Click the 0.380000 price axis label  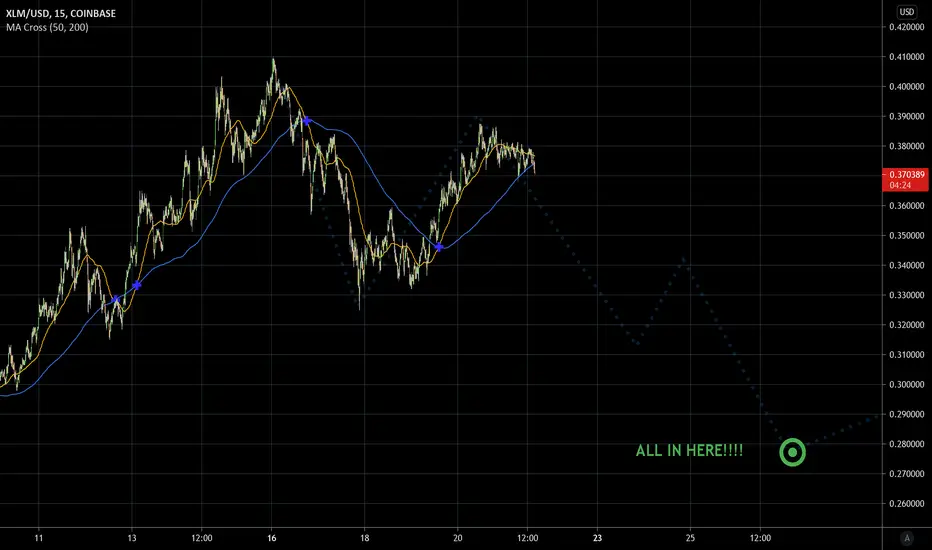tap(906, 146)
